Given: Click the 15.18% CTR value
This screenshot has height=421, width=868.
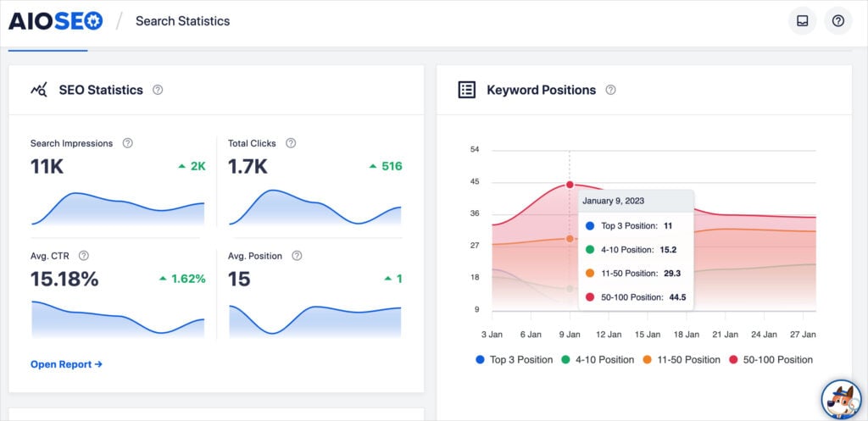Looking at the screenshot, I should click(x=64, y=279).
